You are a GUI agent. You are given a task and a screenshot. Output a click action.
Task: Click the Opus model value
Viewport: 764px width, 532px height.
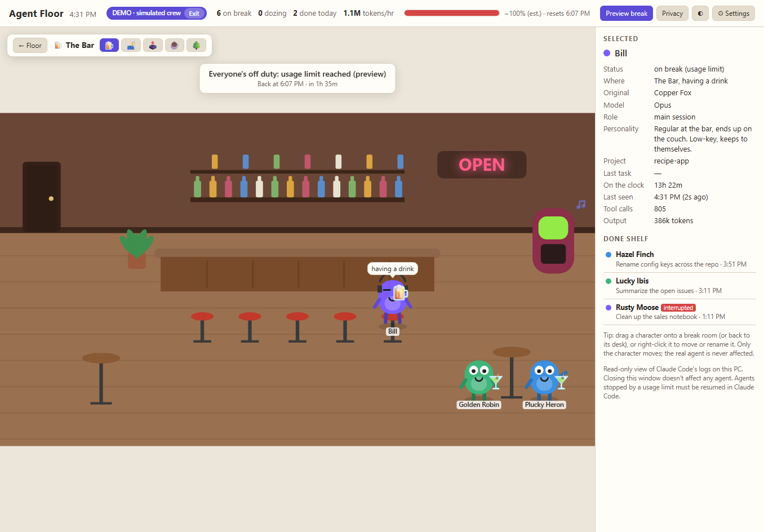click(663, 105)
